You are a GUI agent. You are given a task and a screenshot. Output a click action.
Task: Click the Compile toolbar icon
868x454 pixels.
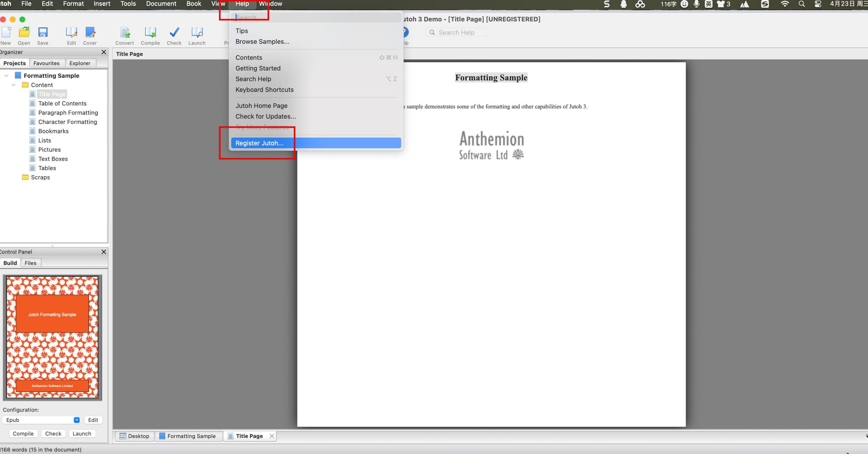[150, 33]
